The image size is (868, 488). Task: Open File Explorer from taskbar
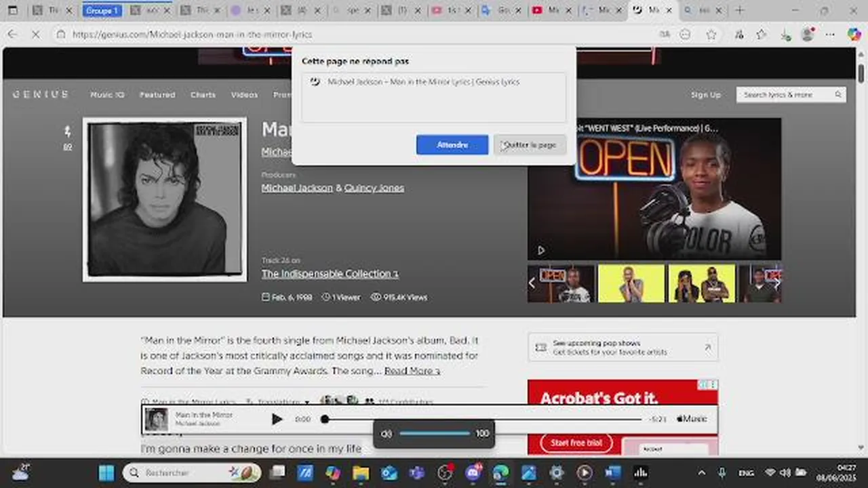point(361,472)
